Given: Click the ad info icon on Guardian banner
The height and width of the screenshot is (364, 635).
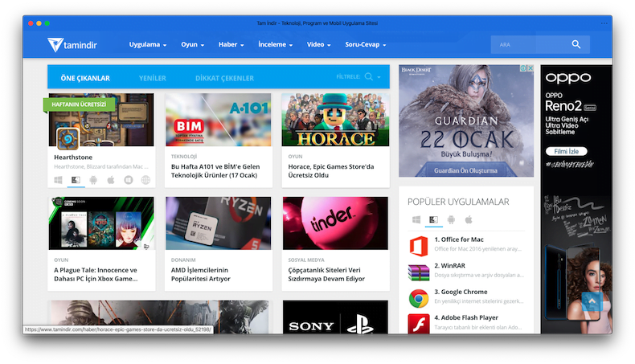Looking at the screenshot, I should 522,68.
